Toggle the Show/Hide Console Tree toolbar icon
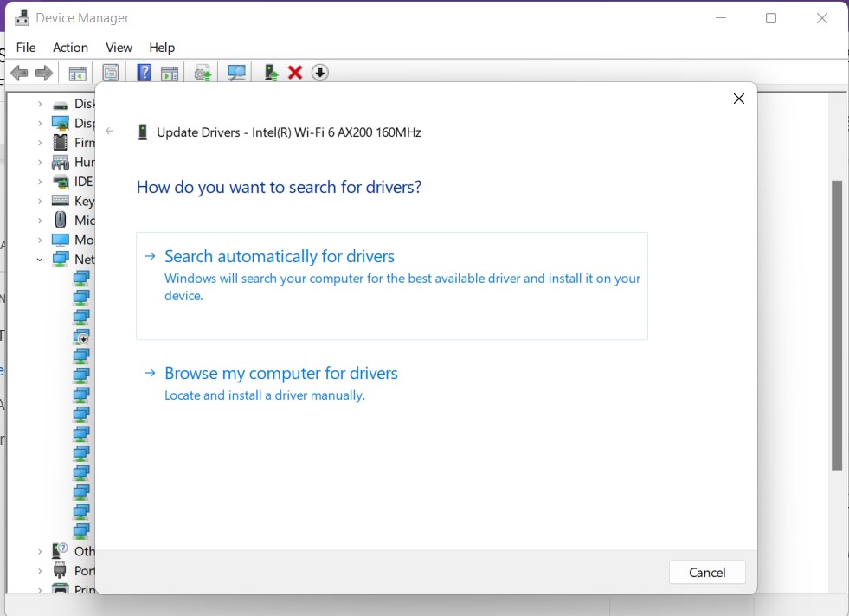The height and width of the screenshot is (616, 849). [76, 73]
